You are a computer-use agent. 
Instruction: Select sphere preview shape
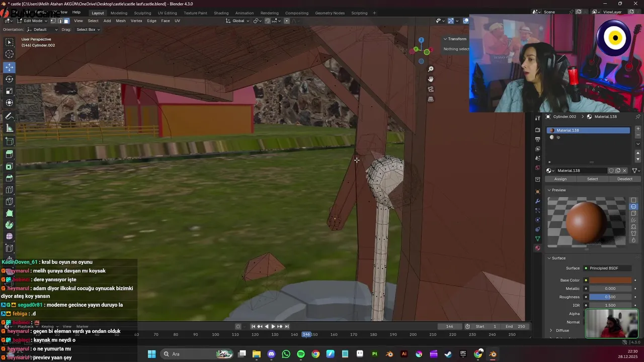(x=634, y=207)
